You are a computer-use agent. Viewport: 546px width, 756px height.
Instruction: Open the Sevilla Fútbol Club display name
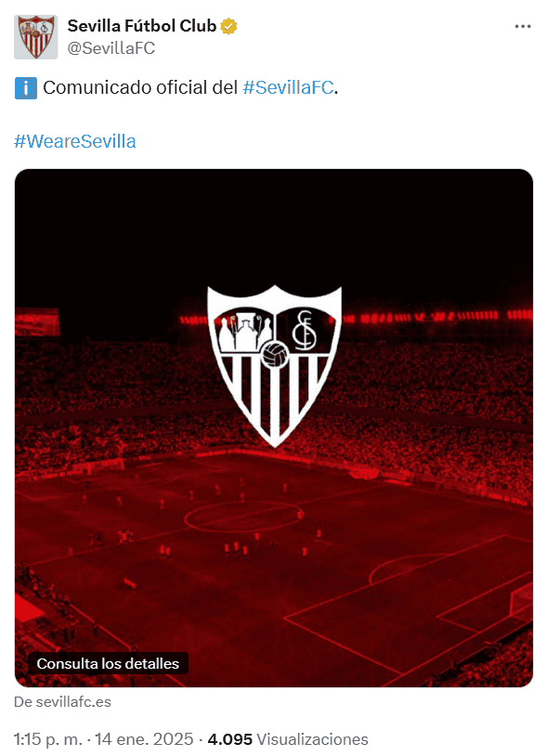[142, 26]
